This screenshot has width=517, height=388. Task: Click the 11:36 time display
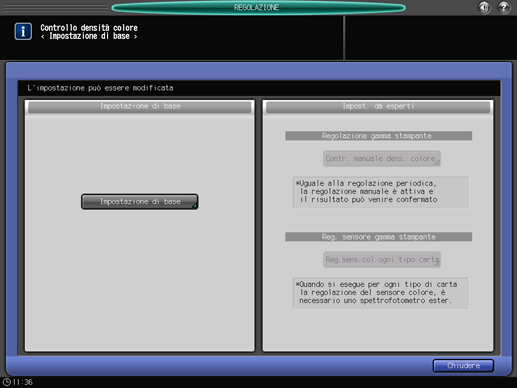click(23, 382)
